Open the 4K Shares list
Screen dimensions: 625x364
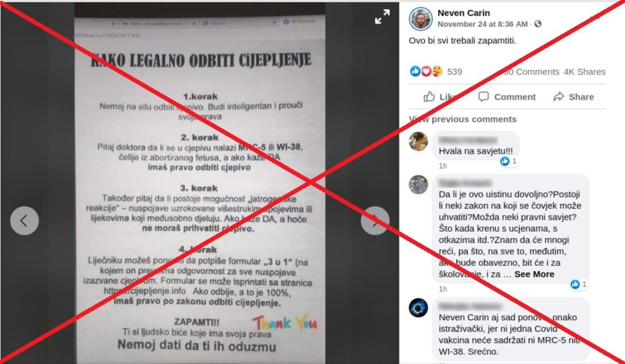(584, 72)
